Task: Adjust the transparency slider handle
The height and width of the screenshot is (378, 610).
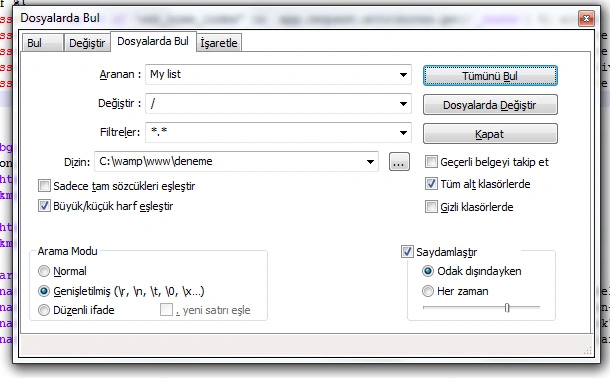Action: [507, 308]
